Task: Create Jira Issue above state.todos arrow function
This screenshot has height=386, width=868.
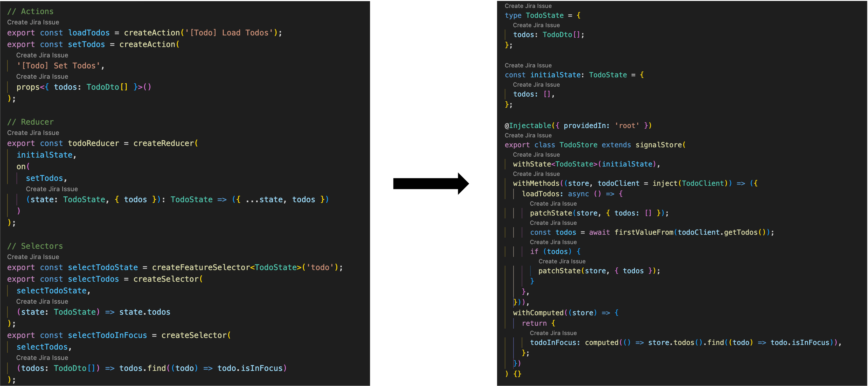Action: [42, 301]
